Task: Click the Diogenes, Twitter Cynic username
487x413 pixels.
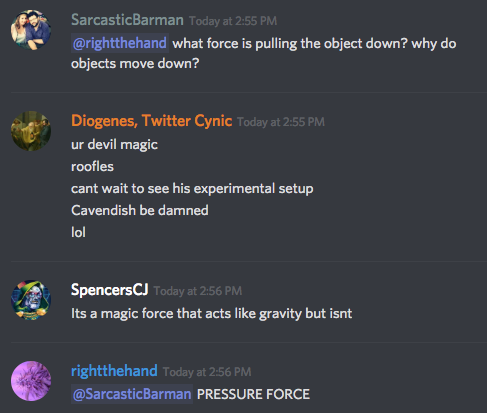Action: click(x=152, y=121)
